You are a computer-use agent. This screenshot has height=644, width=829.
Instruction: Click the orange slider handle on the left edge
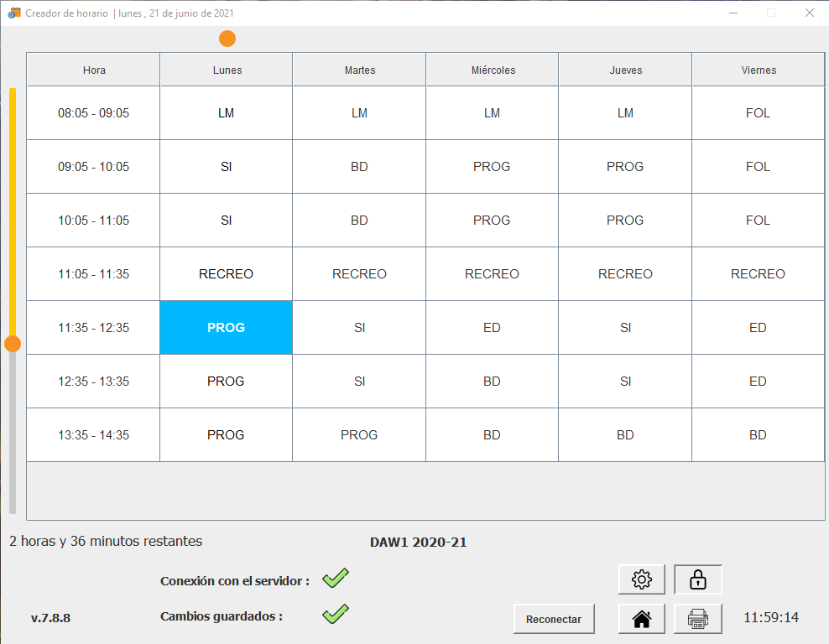13,343
